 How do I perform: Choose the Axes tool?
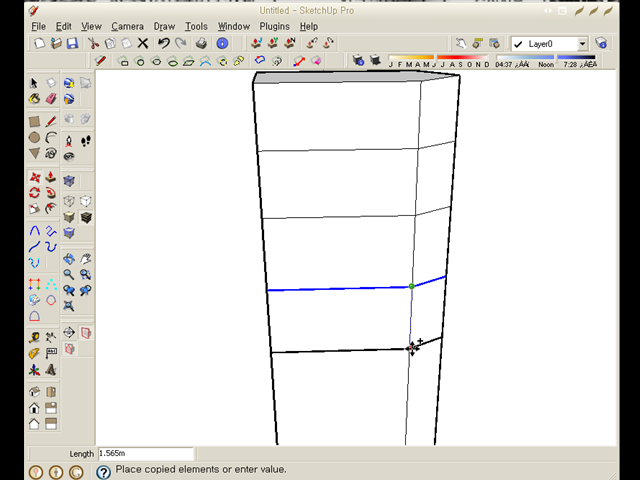(x=34, y=370)
